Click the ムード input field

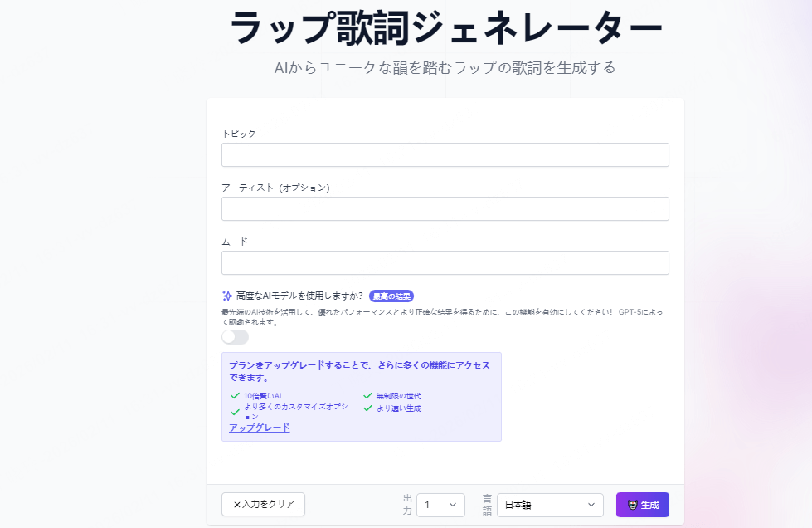tap(445, 262)
